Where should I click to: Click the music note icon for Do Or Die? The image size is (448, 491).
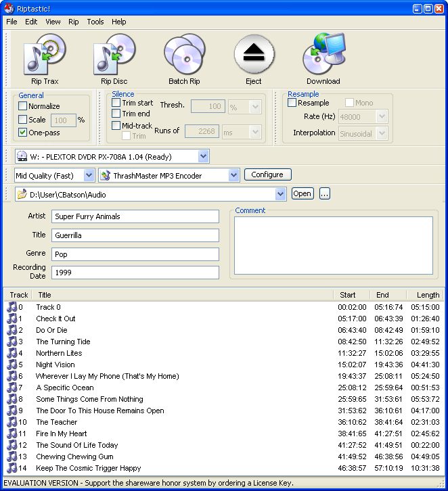(12, 330)
